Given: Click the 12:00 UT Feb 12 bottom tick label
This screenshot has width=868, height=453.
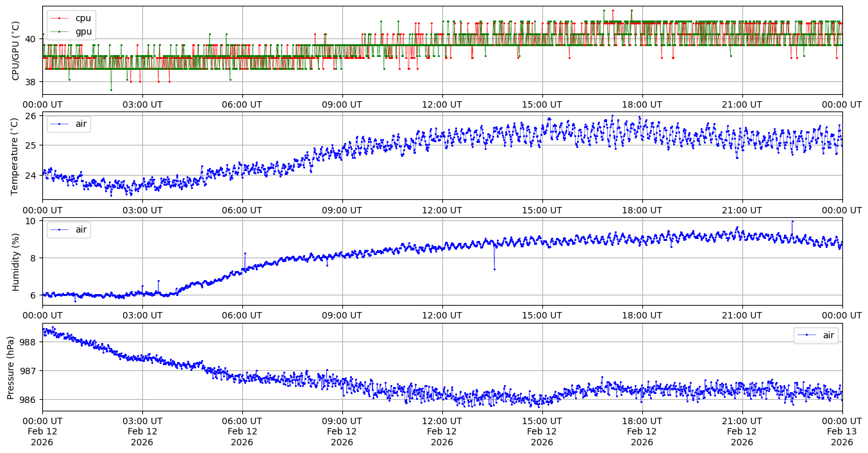Looking at the screenshot, I should pyautogui.click(x=442, y=432).
